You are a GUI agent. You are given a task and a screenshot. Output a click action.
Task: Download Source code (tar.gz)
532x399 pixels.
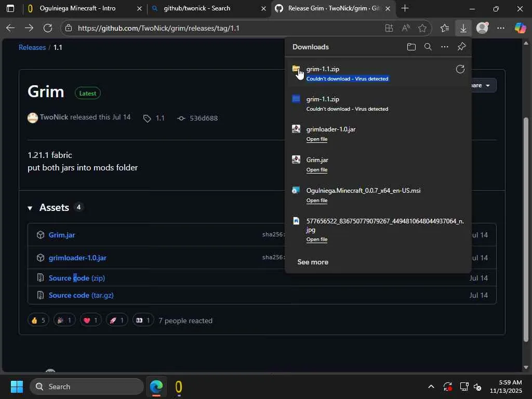tap(81, 295)
